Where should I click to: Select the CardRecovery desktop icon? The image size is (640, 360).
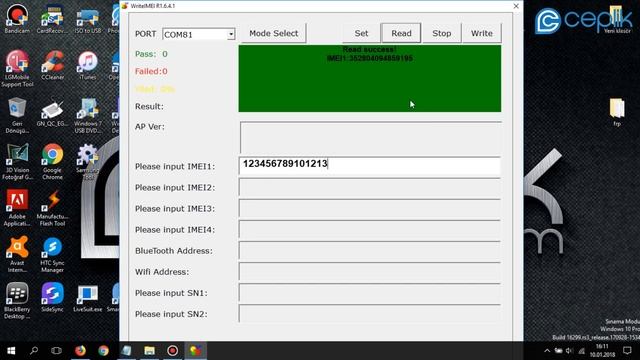(52, 19)
